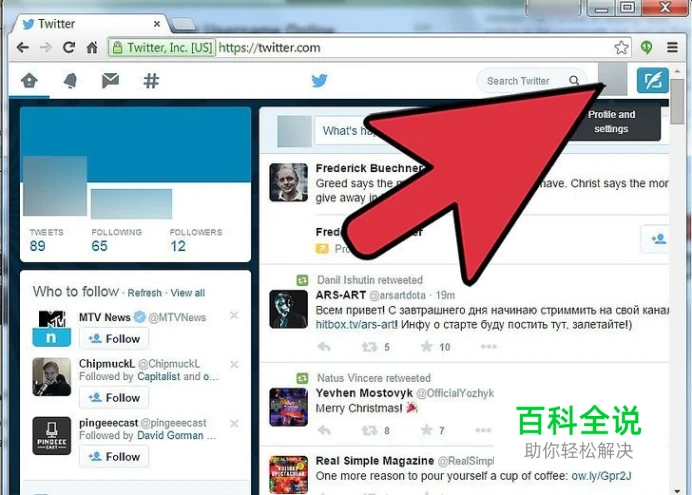The width and height of the screenshot is (692, 495).
Task: Go to Twitter Home via house icon
Action: point(29,81)
